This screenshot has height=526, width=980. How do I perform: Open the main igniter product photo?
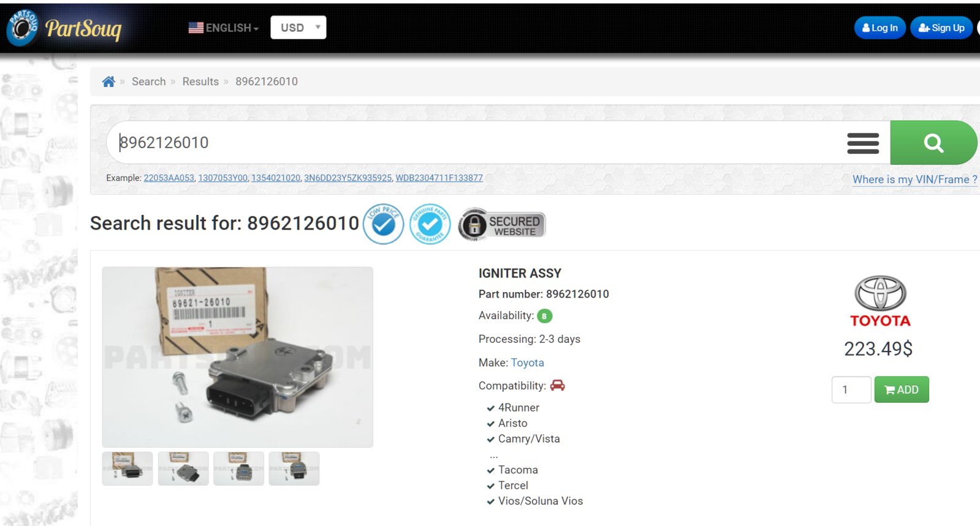pyautogui.click(x=238, y=357)
